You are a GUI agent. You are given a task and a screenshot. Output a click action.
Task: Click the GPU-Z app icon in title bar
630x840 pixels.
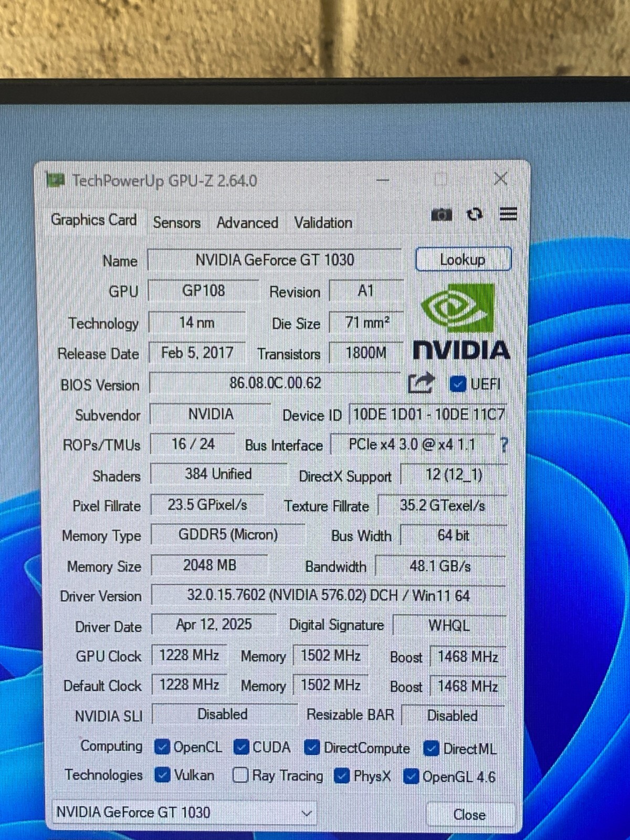click(55, 180)
